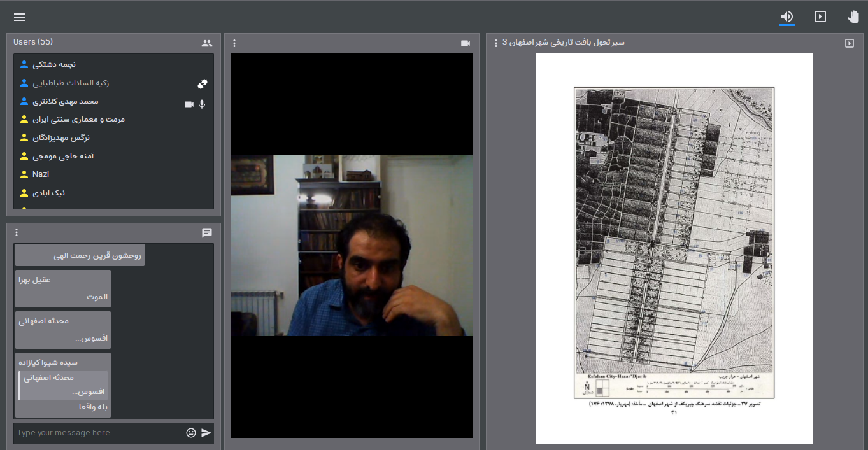868x450 pixels.
Task: Click the "Users (55)" panel title
Action: [x=33, y=42]
